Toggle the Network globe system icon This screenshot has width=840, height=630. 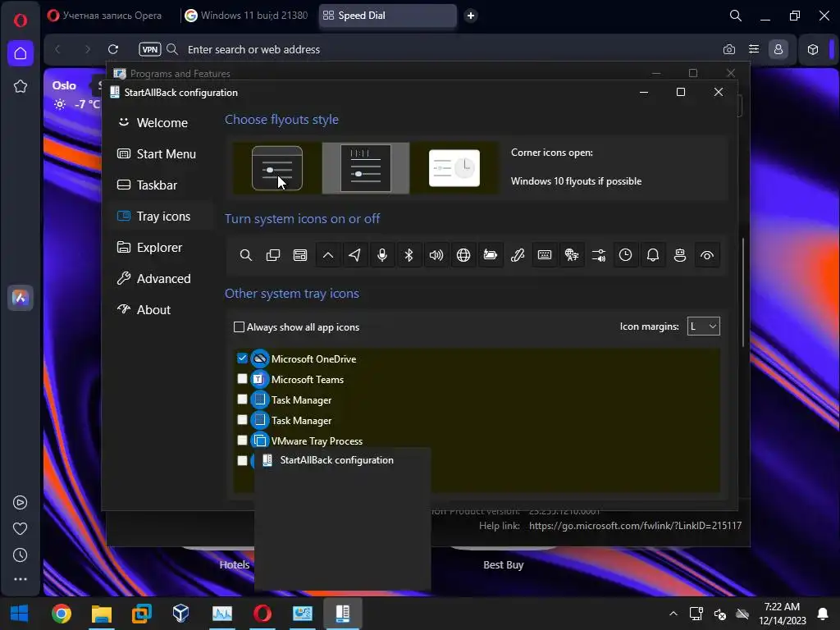pos(463,255)
